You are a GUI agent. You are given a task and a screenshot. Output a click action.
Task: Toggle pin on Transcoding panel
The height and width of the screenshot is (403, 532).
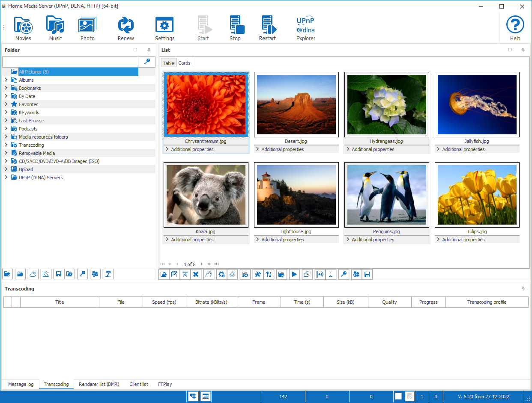tap(523, 289)
